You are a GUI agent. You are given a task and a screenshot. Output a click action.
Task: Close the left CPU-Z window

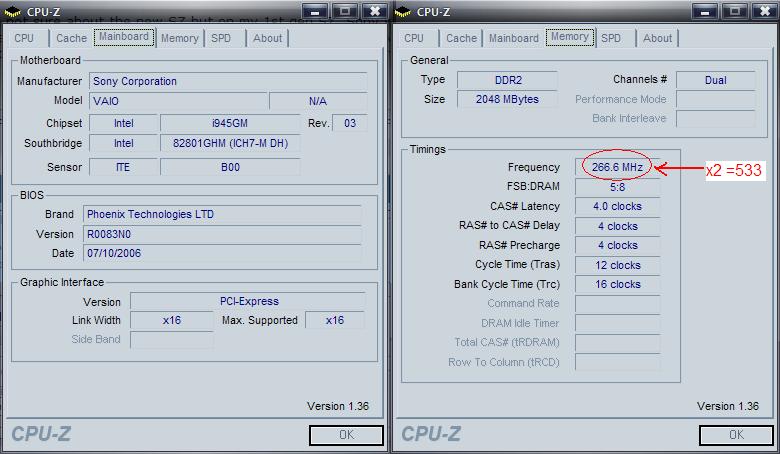[x=374, y=11]
